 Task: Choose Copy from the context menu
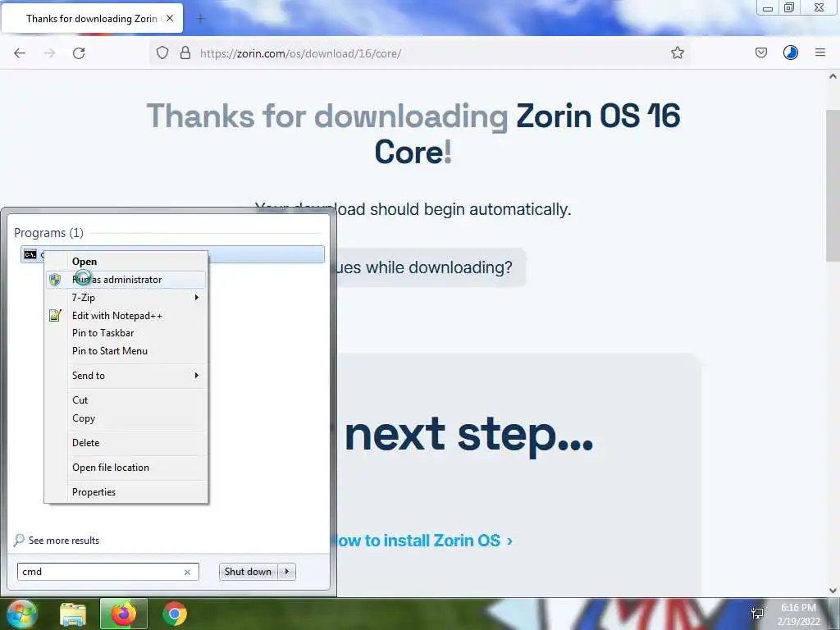(126, 418)
